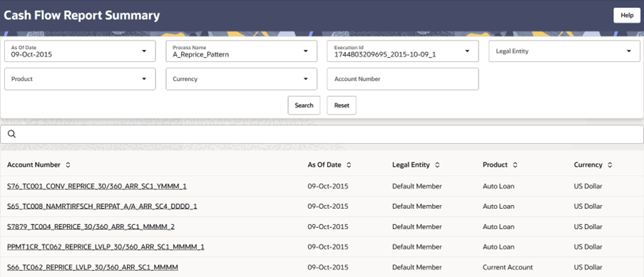Open account S7879_TC004_REPRICE_30/360_ARR_SC1_MMMM_2

(x=91, y=226)
